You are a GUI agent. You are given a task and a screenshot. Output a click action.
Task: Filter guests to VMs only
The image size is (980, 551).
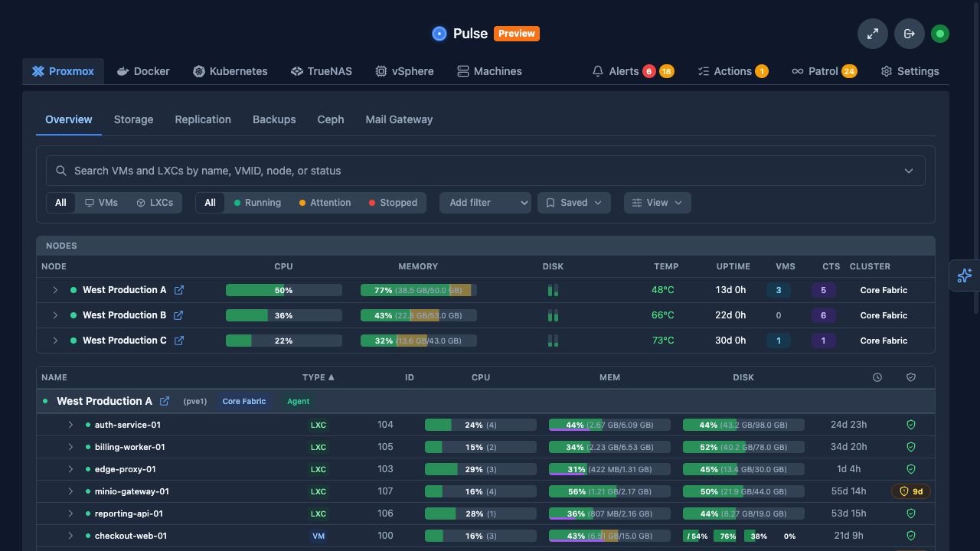click(101, 203)
